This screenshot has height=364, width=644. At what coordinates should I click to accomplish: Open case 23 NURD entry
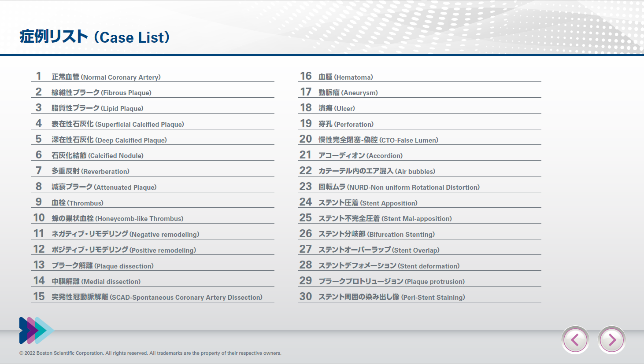click(x=399, y=187)
